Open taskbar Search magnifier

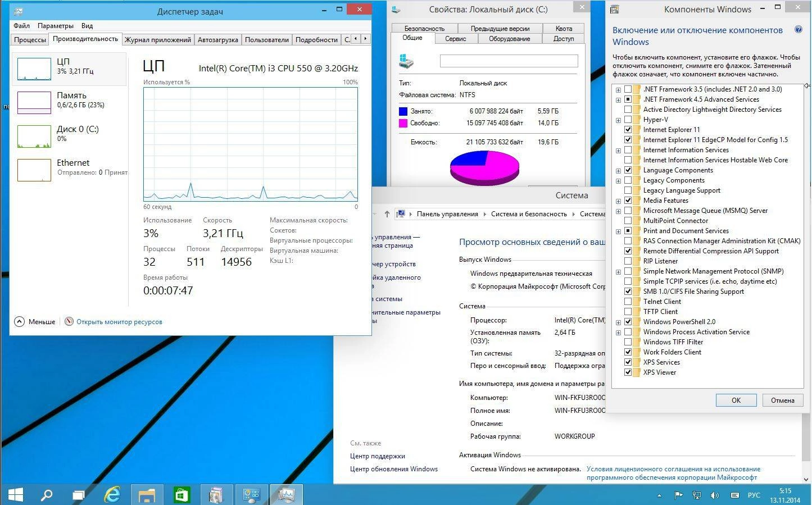point(47,494)
